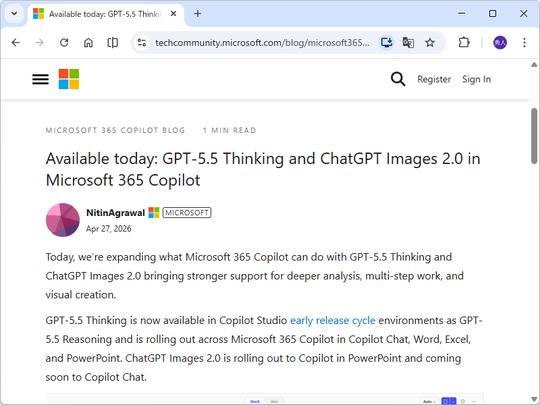Go forward to the next page
This screenshot has height=405, width=540.
(x=40, y=43)
